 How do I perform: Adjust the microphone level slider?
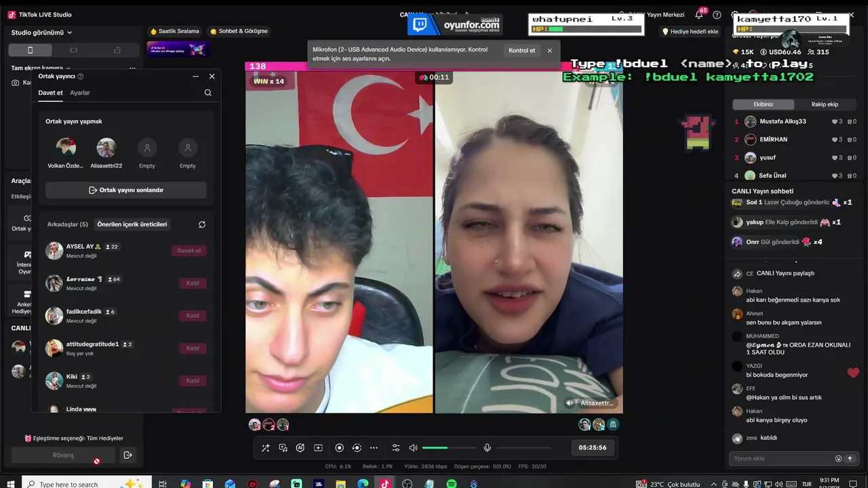click(524, 448)
